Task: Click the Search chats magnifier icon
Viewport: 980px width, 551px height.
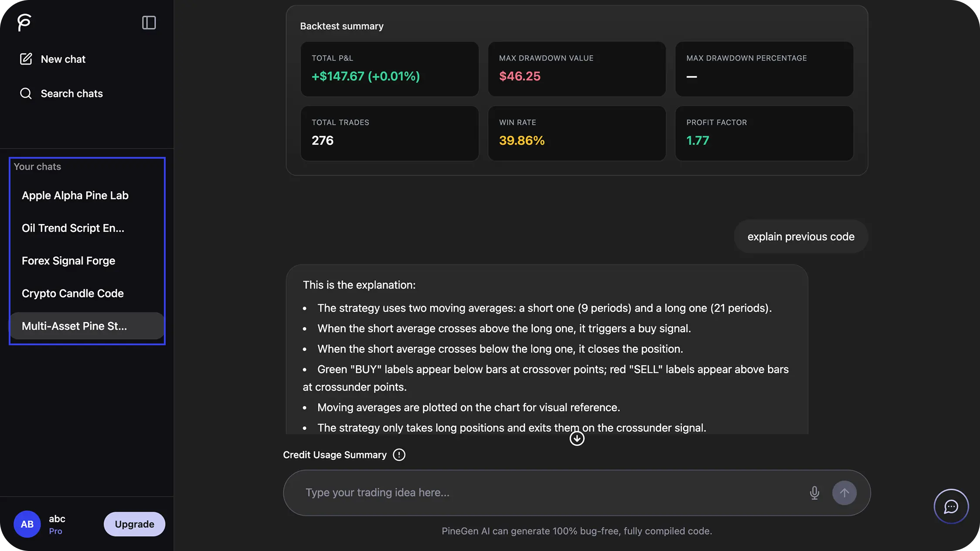Action: coord(26,93)
